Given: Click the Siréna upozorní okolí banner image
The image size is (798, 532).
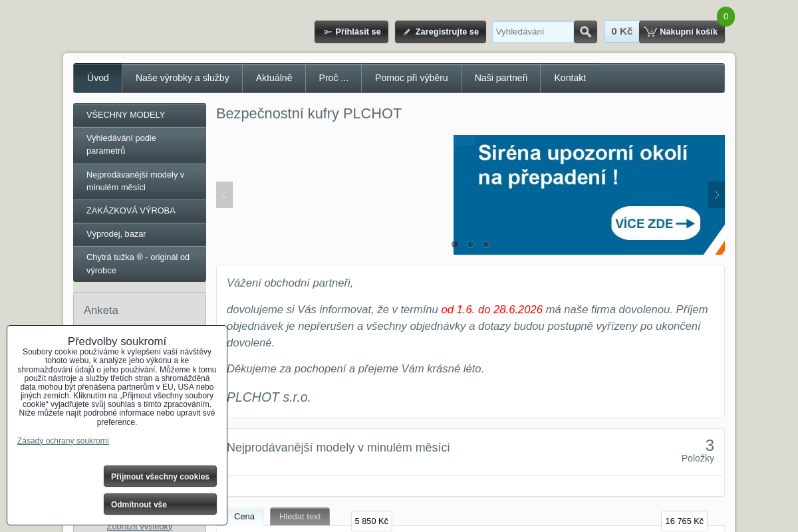Looking at the screenshot, I should click(x=589, y=195).
